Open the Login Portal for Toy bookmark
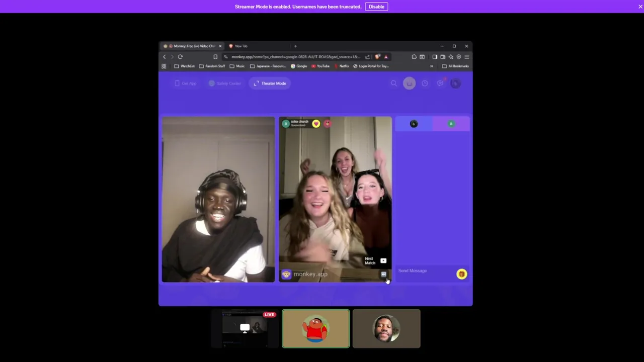The image size is (644, 362). point(371,66)
